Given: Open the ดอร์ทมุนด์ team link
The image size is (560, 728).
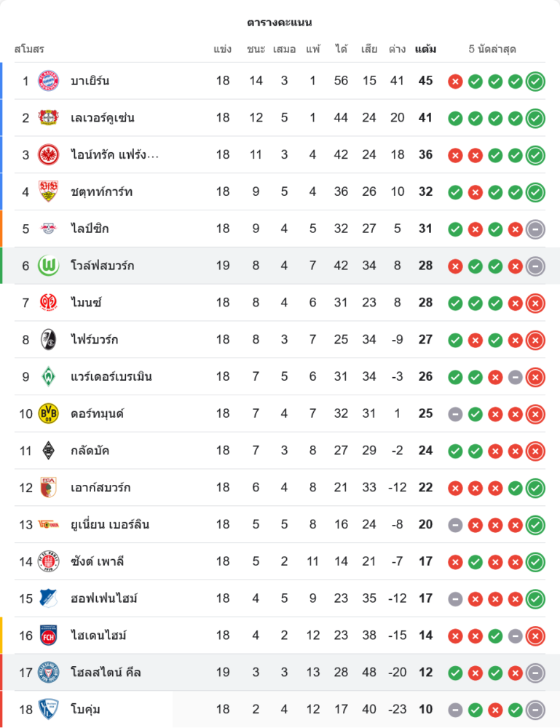Looking at the screenshot, I should [x=98, y=414].
